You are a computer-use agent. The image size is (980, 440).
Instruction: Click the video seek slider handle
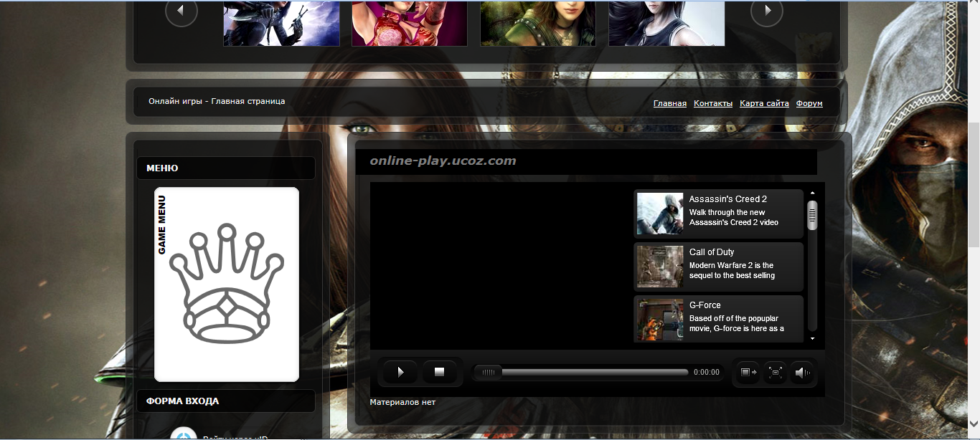[489, 372]
